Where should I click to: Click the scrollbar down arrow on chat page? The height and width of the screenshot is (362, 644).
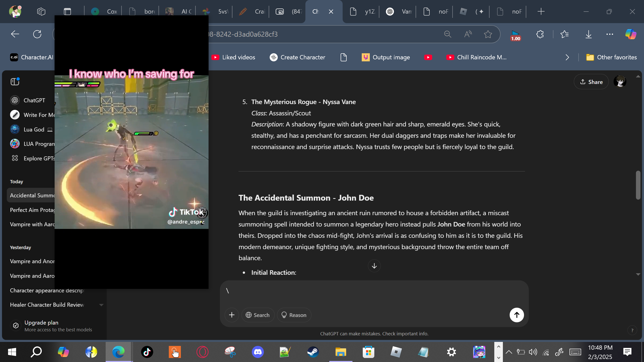coord(638,274)
